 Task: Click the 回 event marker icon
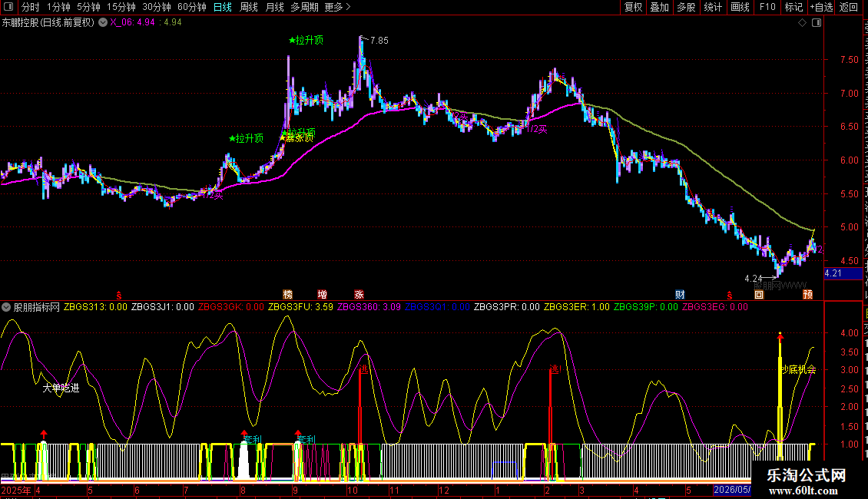pyautogui.click(x=759, y=294)
